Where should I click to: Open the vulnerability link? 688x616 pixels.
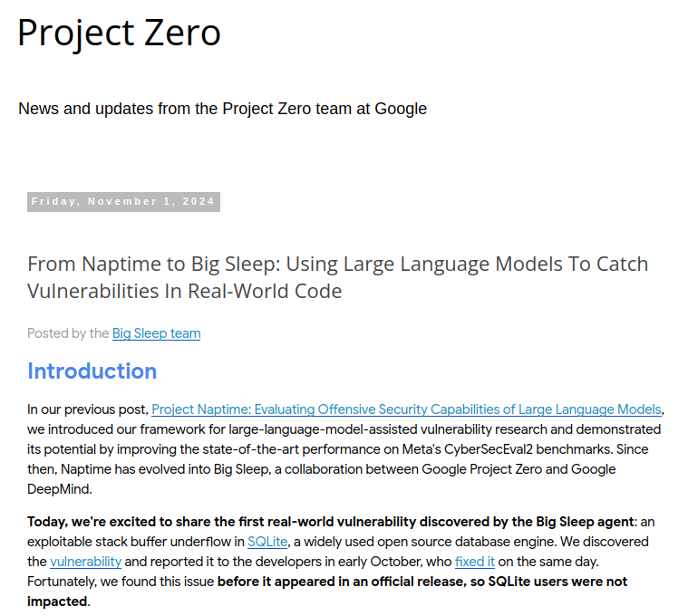tap(85, 562)
